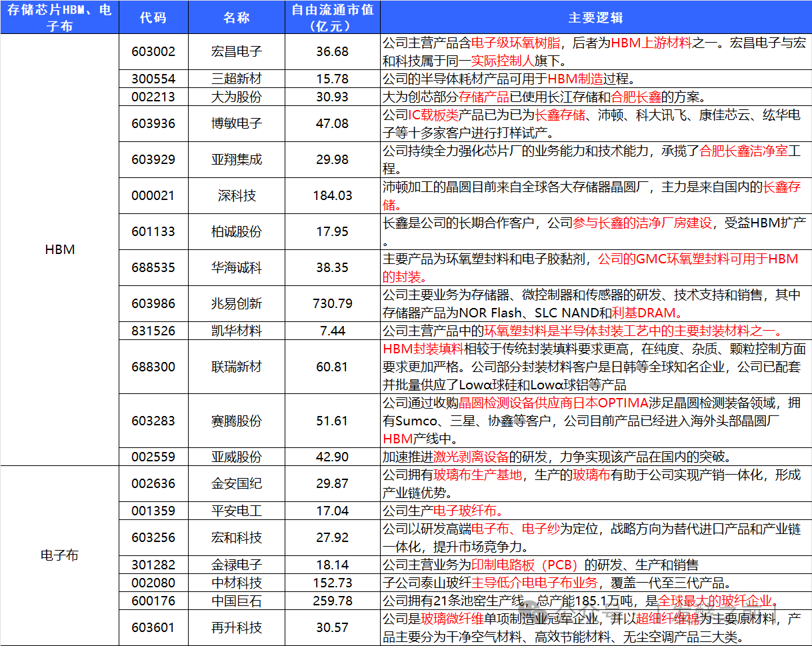
Task: Click stock code "688535"
Action: coord(153,267)
